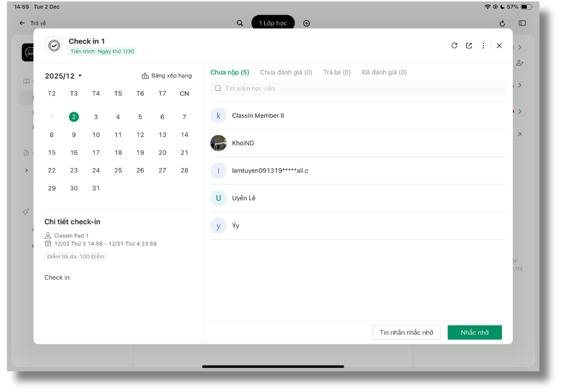
Task: Select student Uyên Lê in the list
Action: click(x=244, y=198)
